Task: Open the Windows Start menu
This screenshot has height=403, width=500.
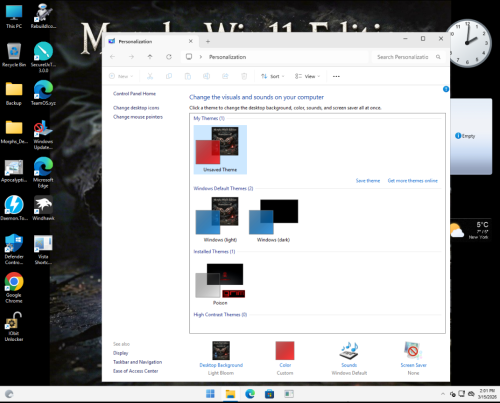Action: point(210,394)
